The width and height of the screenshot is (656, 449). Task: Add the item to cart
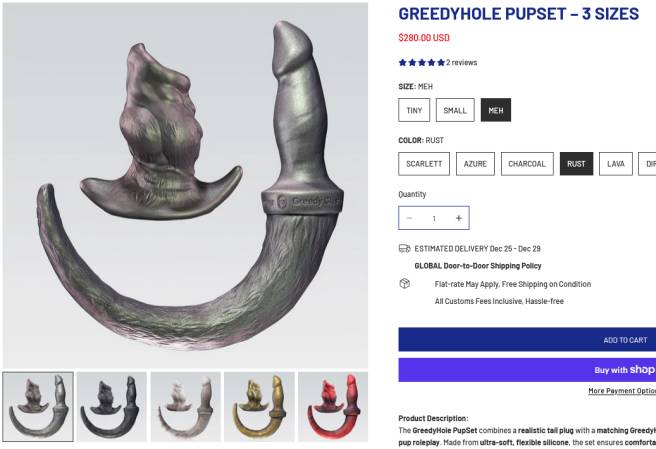click(x=527, y=339)
